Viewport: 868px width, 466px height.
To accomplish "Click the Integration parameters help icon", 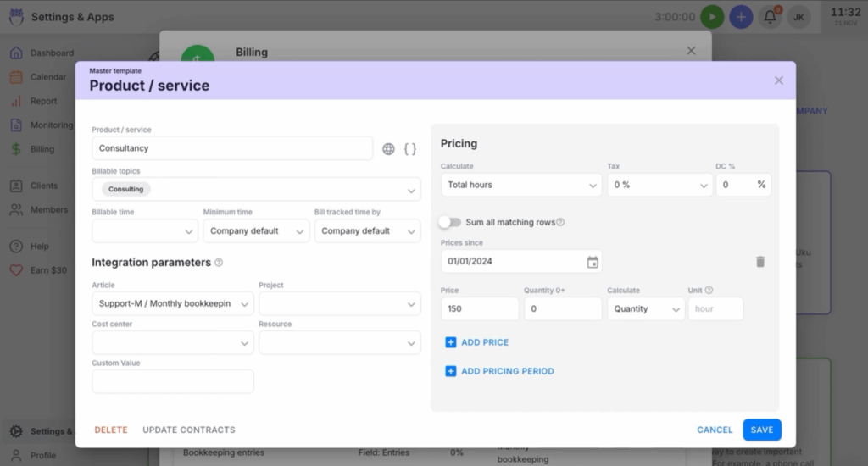I will coord(219,263).
